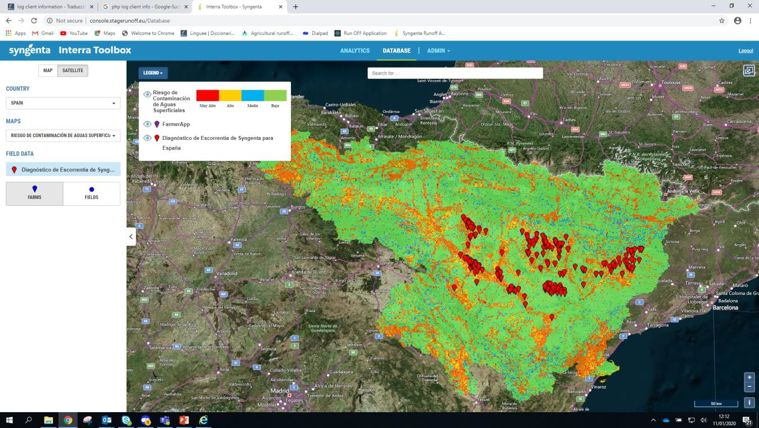Select the Interra Toolbox - Syngenta browser tab

240,7
